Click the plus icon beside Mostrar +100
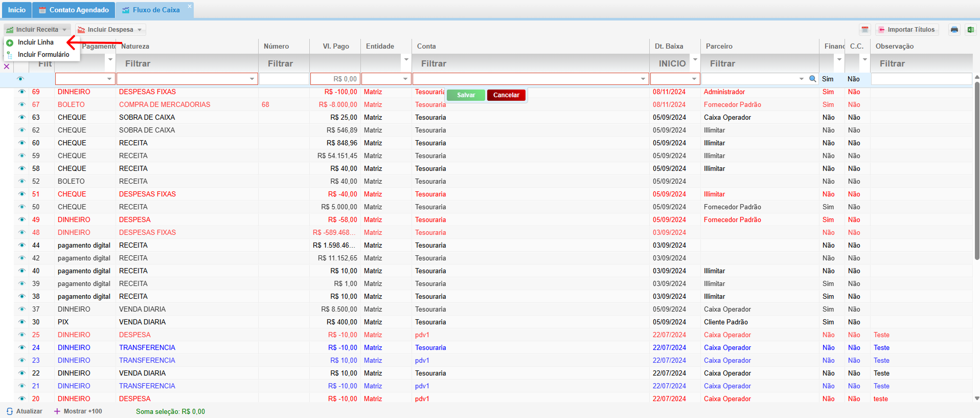The height and width of the screenshot is (418, 980). click(x=57, y=411)
